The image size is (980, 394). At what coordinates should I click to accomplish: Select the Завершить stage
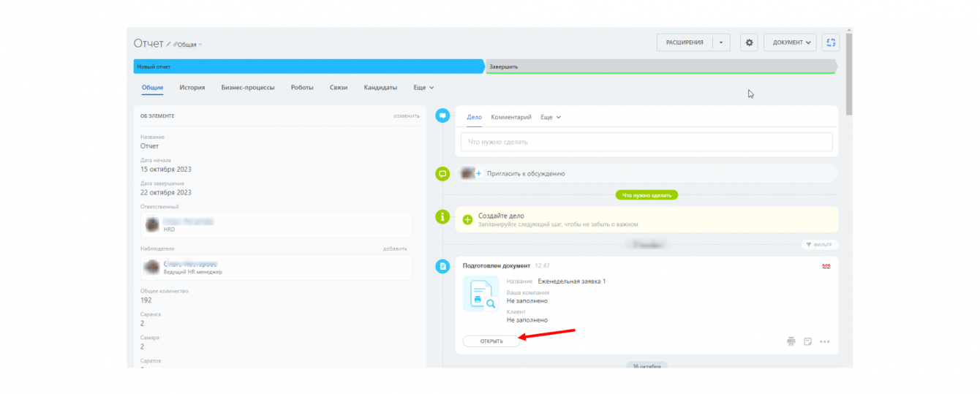(660, 67)
